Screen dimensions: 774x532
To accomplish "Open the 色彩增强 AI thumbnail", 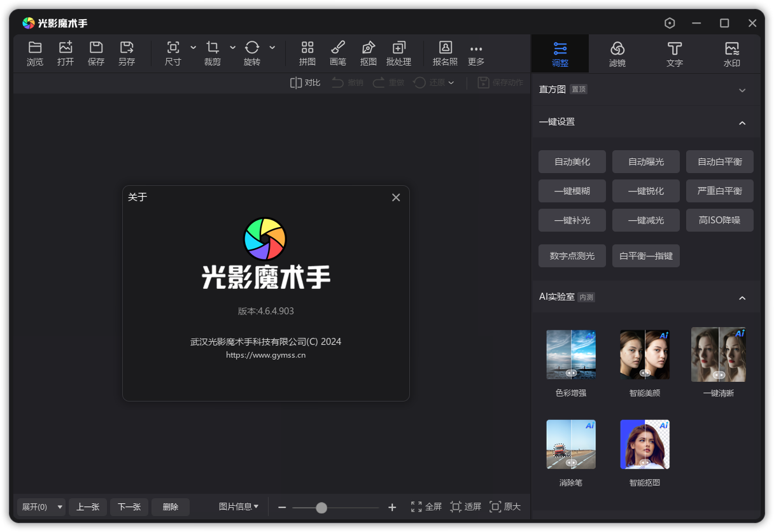I will (571, 354).
